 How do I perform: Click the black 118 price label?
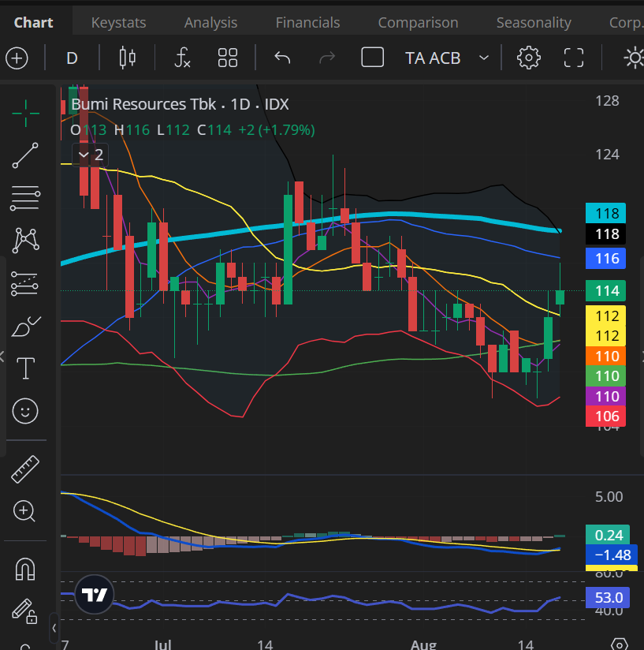(605, 234)
